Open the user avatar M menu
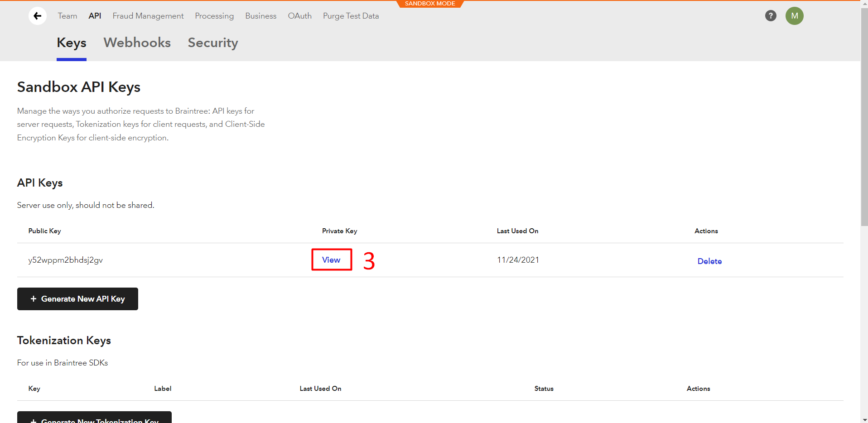 [x=794, y=16]
